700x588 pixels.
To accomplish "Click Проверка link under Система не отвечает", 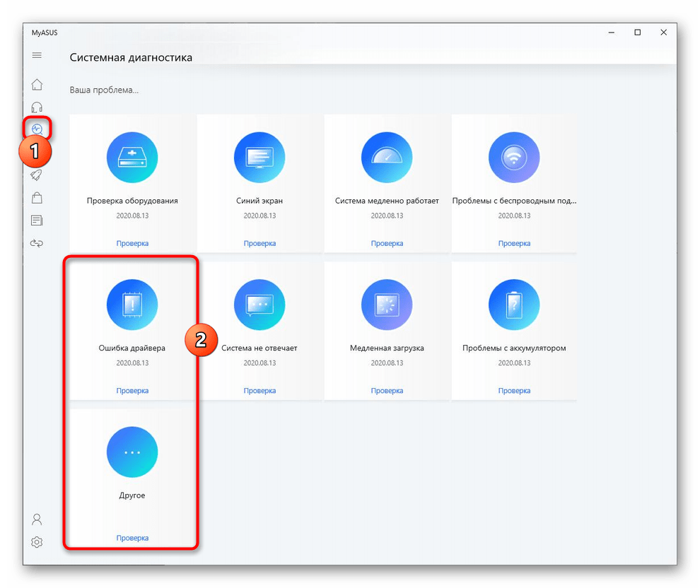I will tap(259, 391).
